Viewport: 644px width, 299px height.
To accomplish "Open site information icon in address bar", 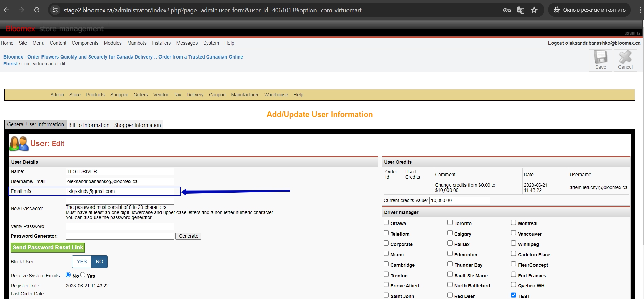I will pos(55,10).
